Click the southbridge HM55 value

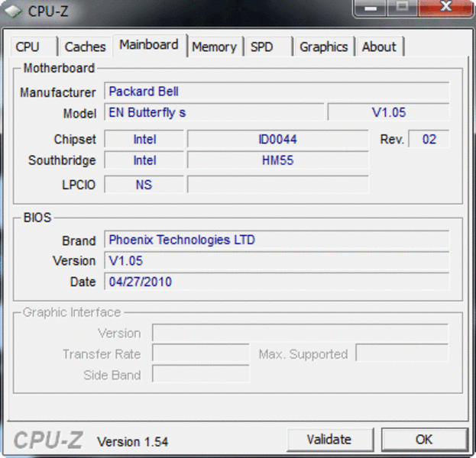(x=278, y=160)
